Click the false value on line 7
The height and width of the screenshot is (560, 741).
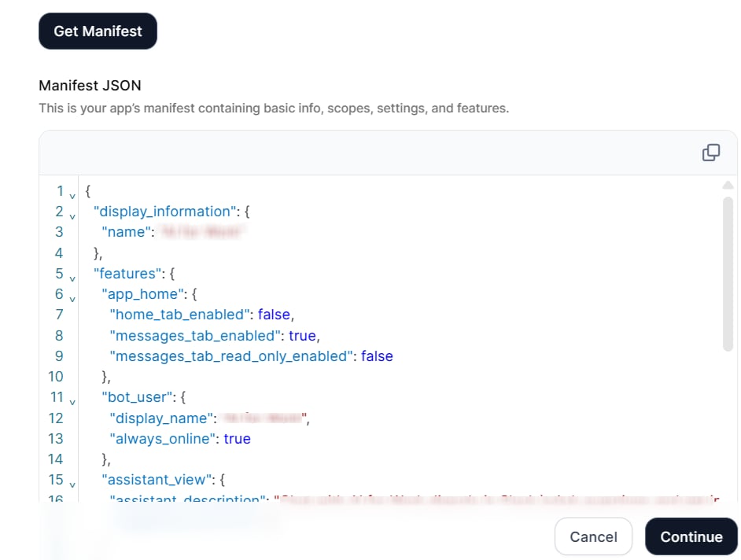[x=274, y=315]
